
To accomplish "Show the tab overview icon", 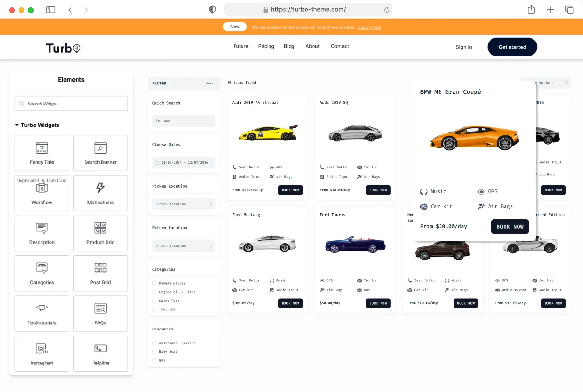I will pyautogui.click(x=569, y=9).
